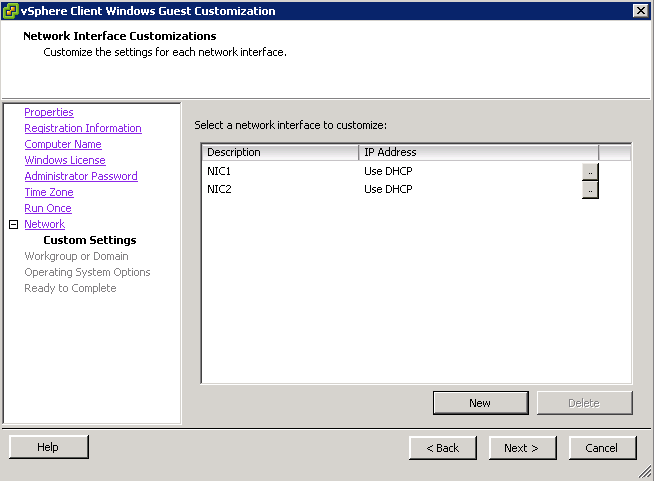
Task: Go Back to previous wizard page
Action: coord(443,448)
